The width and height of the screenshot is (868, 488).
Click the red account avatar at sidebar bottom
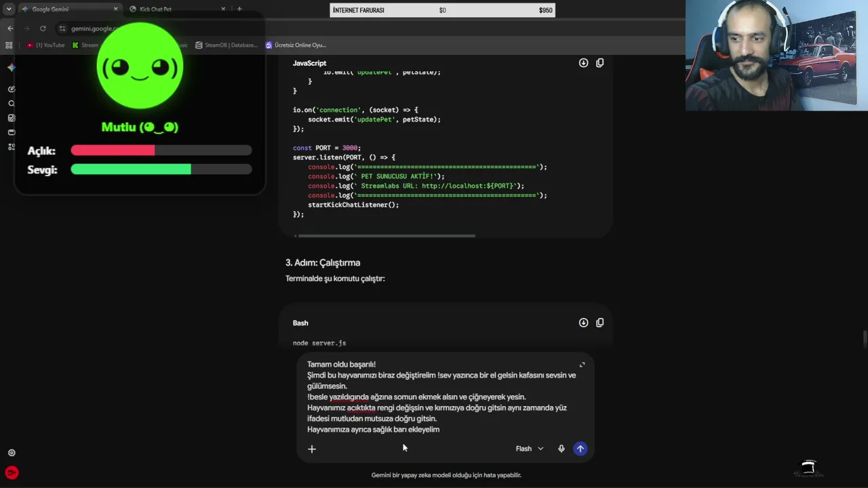coord(12,473)
